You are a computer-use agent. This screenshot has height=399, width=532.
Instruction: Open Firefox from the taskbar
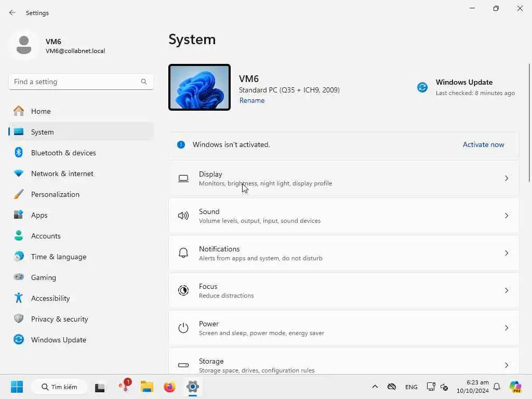click(169, 387)
